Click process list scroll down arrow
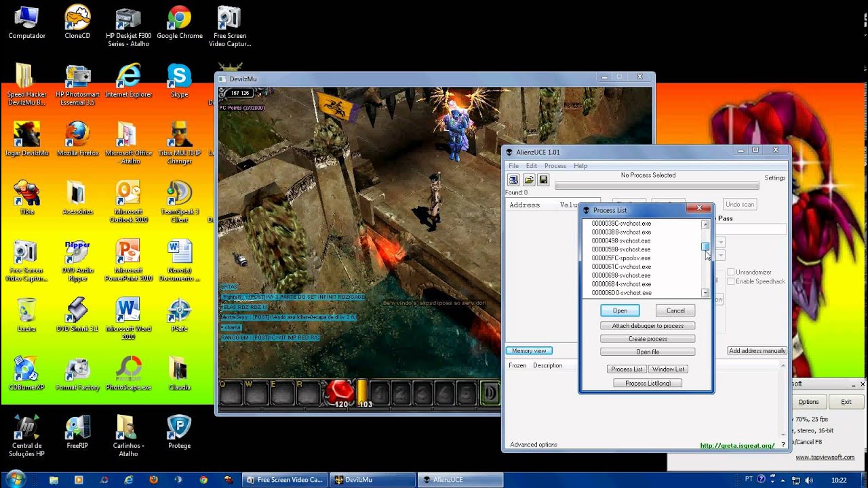This screenshot has height=488, width=868. (x=705, y=293)
